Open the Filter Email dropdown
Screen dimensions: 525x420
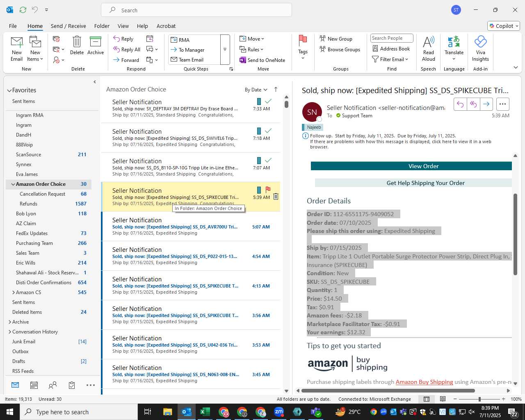pos(390,59)
